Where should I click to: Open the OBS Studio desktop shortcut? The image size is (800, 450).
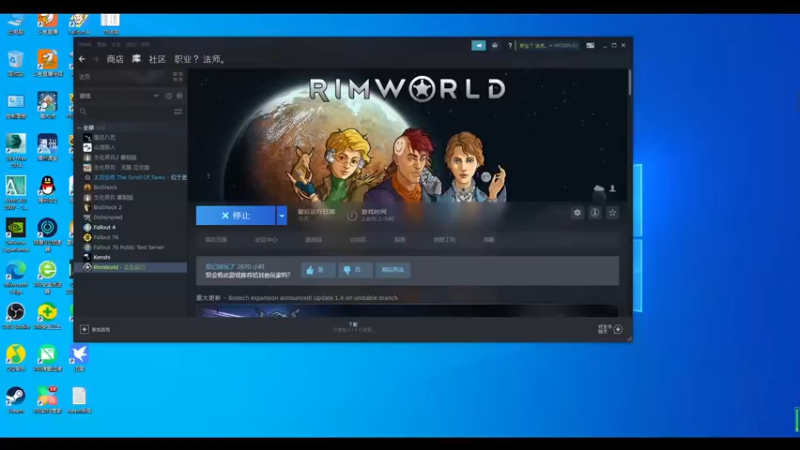point(15,316)
